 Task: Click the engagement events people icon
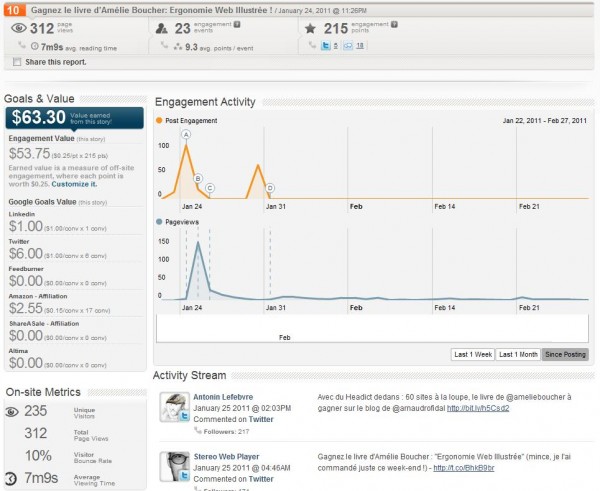click(162, 28)
